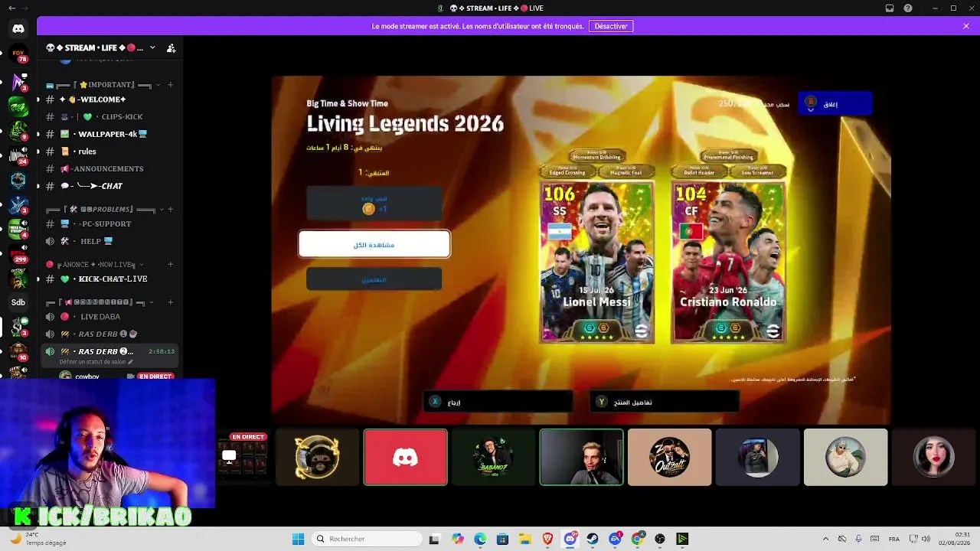Open the FOX server with 78 badge
The width and height of the screenshot is (980, 551).
[18, 55]
